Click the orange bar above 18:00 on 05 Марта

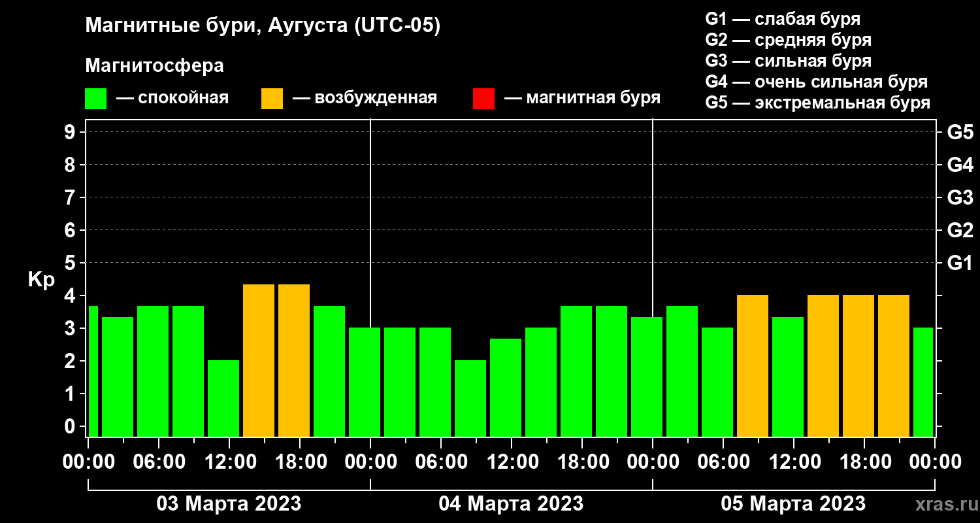(858, 365)
